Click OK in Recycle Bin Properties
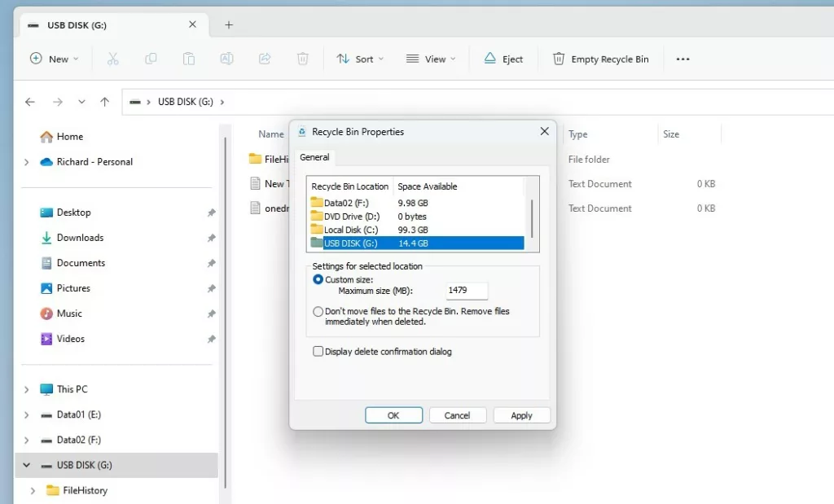 pyautogui.click(x=393, y=415)
